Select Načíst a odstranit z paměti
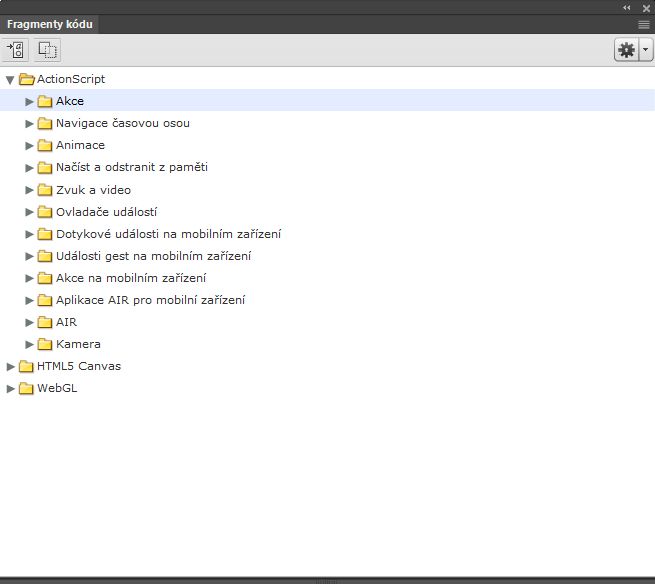 pos(131,167)
